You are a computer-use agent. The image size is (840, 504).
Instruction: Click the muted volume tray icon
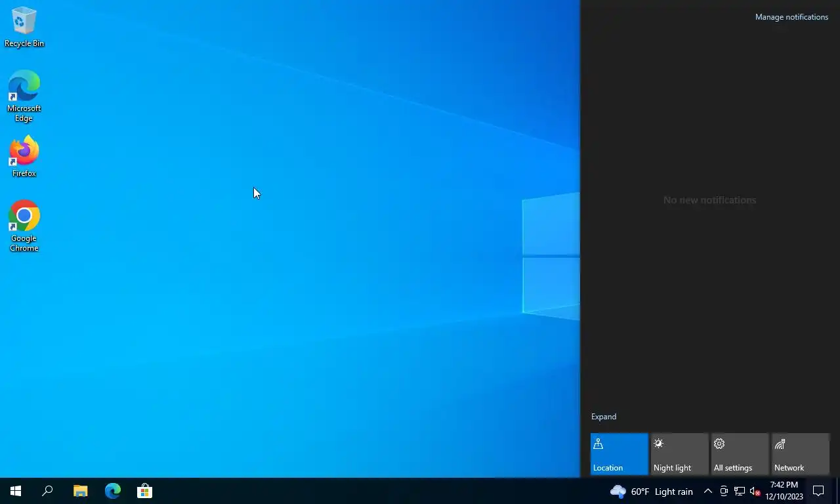pos(755,492)
